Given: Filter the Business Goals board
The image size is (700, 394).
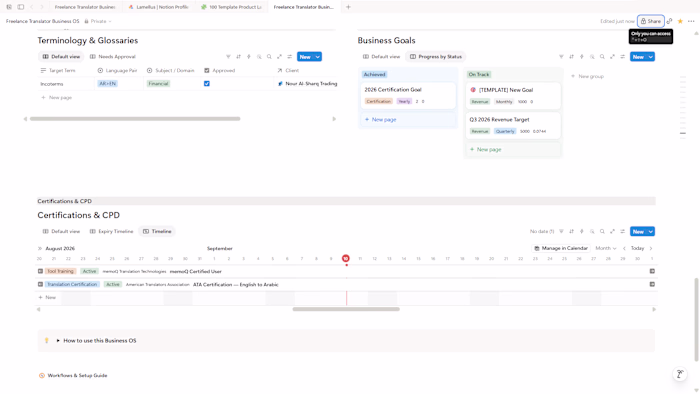Looking at the screenshot, I should pyautogui.click(x=561, y=57).
